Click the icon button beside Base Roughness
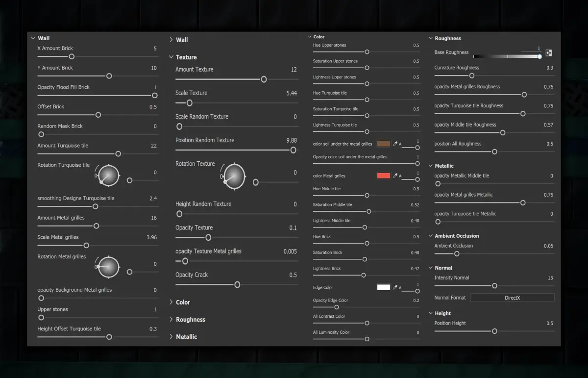The image size is (588, 378). (x=549, y=53)
